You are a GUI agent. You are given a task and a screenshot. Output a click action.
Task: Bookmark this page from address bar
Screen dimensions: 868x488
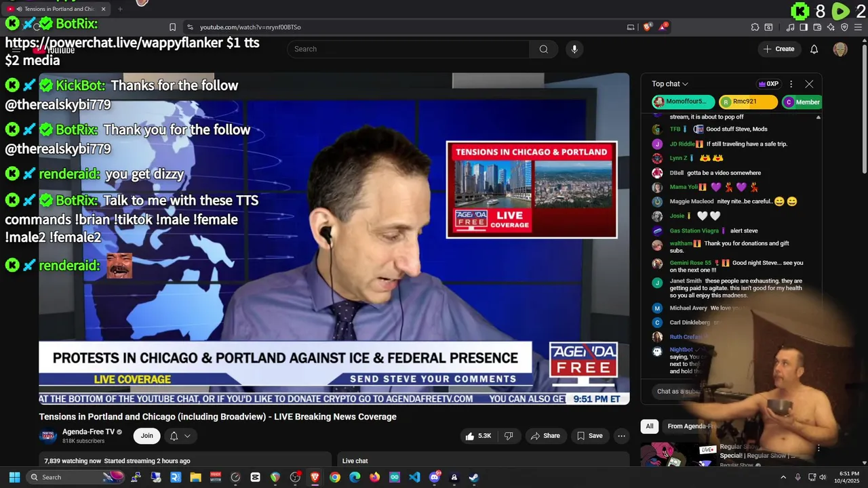(172, 27)
